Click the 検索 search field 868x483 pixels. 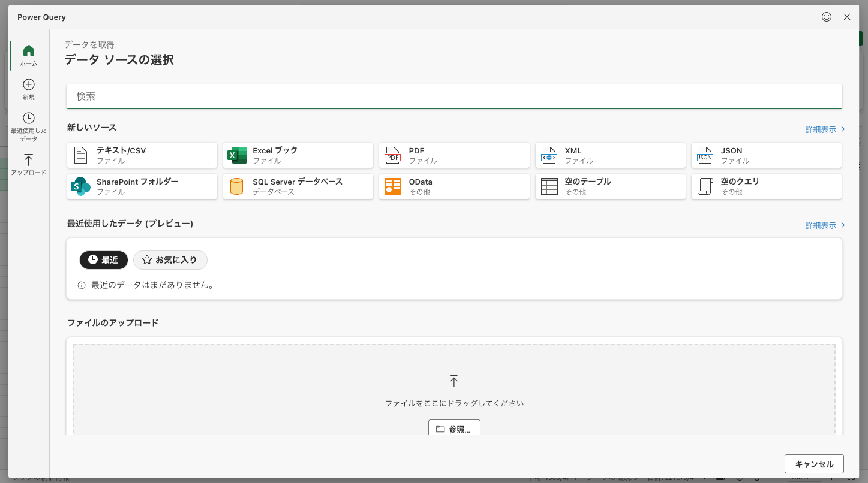(x=454, y=96)
